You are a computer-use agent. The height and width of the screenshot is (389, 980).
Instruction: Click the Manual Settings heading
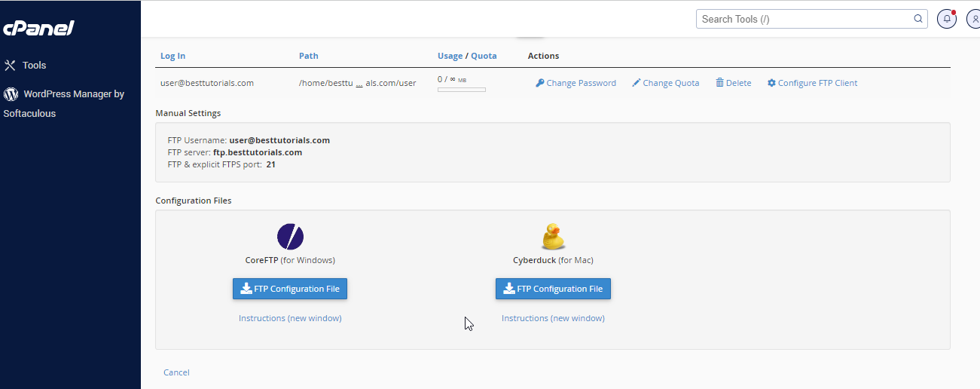[188, 113]
